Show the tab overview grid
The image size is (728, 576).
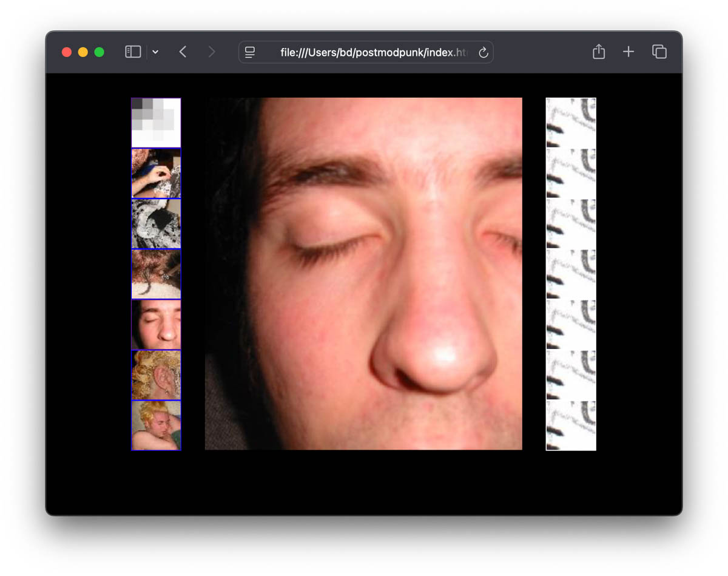659,52
